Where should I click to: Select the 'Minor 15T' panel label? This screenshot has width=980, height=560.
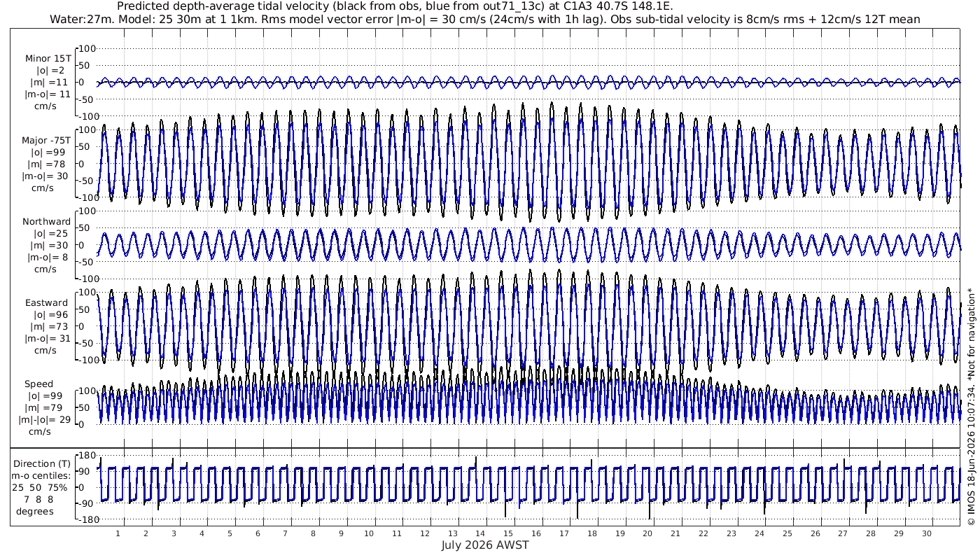pos(47,58)
